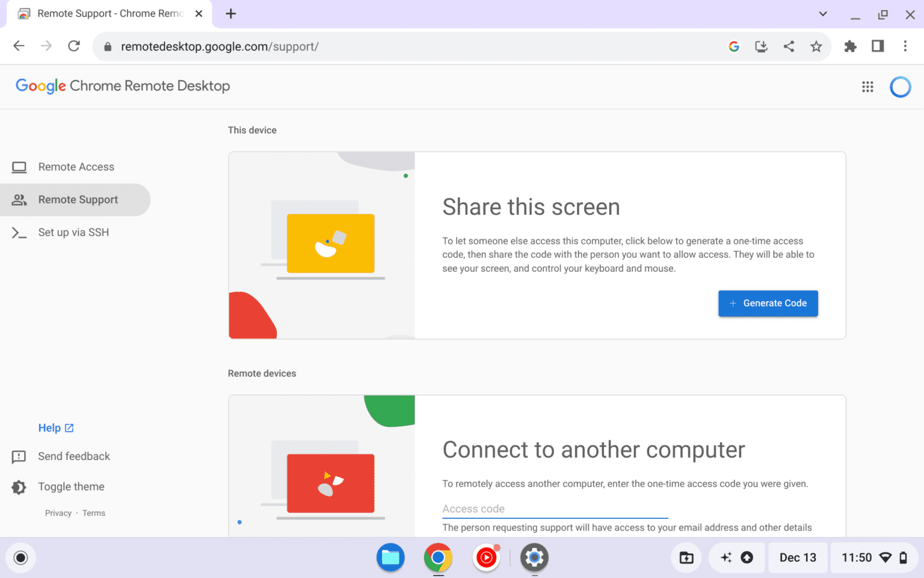
Task: Open the Files app from the shelf
Action: click(x=390, y=558)
